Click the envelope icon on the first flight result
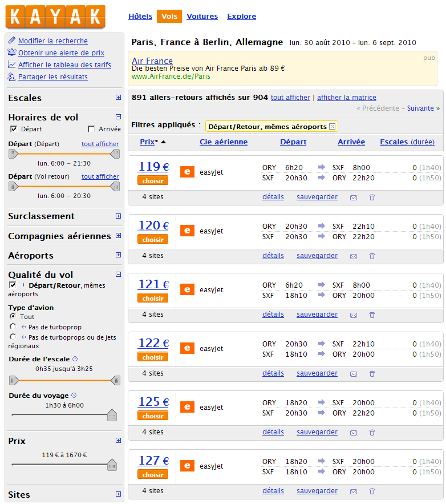 [x=354, y=196]
